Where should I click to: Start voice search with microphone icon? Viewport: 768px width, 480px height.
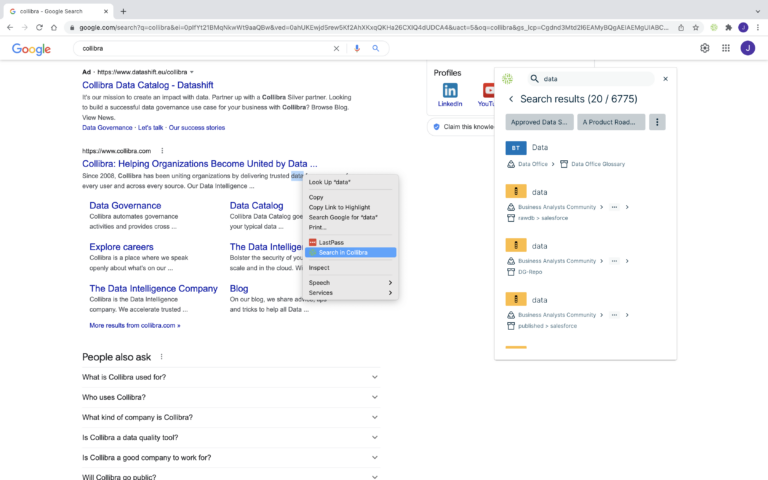tap(357, 48)
